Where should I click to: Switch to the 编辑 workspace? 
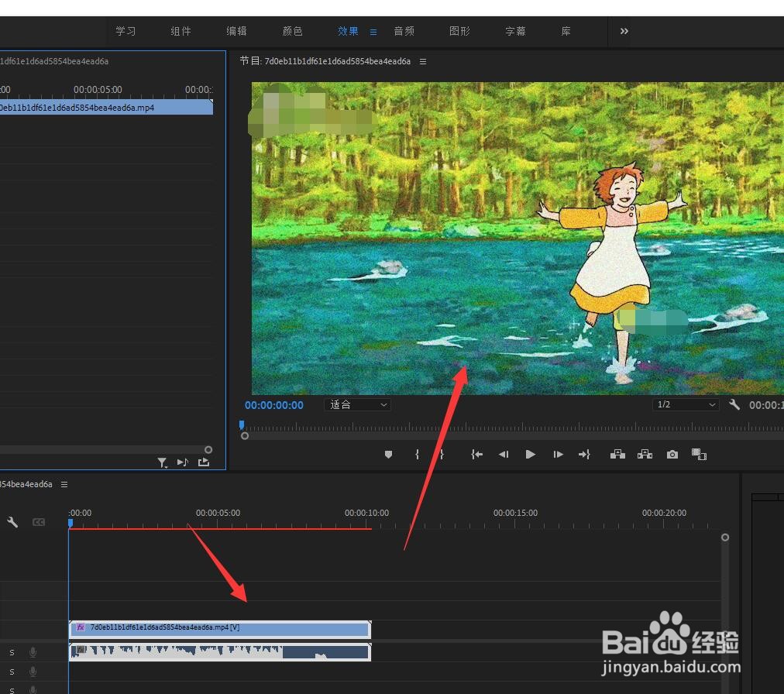tap(236, 31)
